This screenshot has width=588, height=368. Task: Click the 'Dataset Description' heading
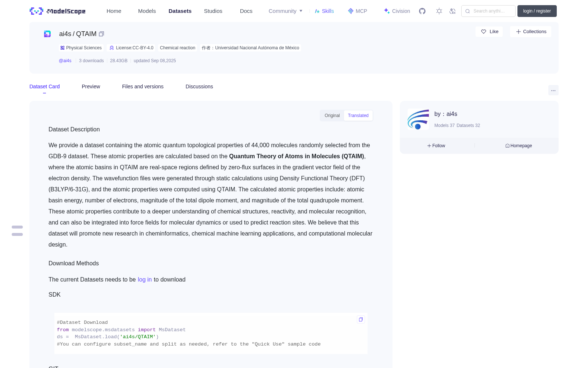pyautogui.click(x=74, y=130)
